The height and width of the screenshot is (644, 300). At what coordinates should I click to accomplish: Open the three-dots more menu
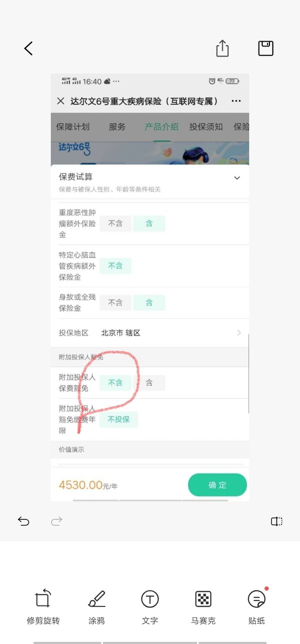click(x=236, y=101)
